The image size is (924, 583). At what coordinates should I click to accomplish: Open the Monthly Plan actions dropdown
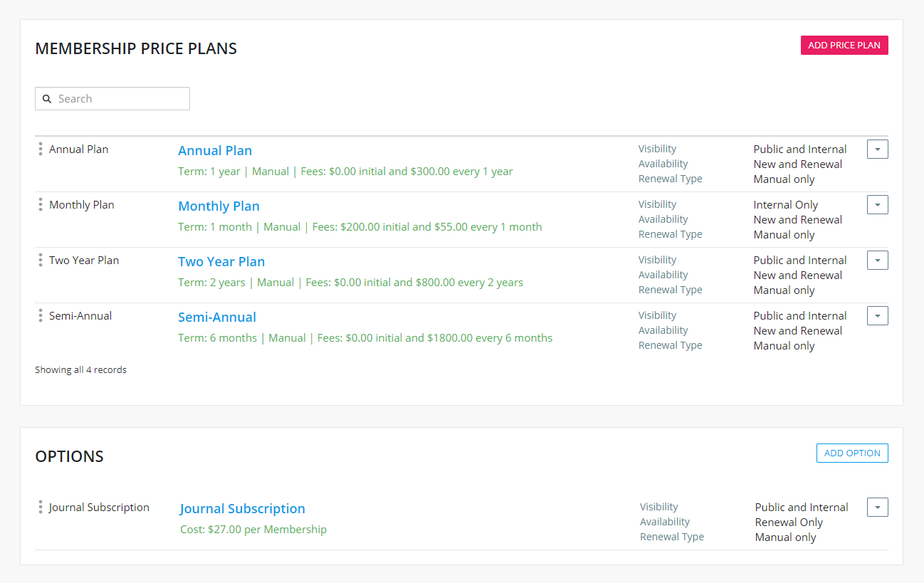877,205
